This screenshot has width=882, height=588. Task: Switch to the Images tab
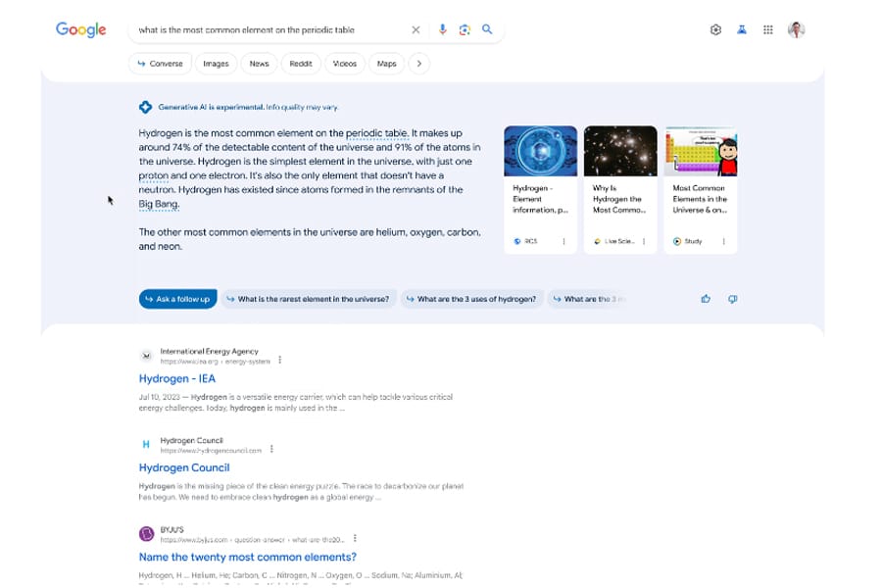pyautogui.click(x=216, y=64)
